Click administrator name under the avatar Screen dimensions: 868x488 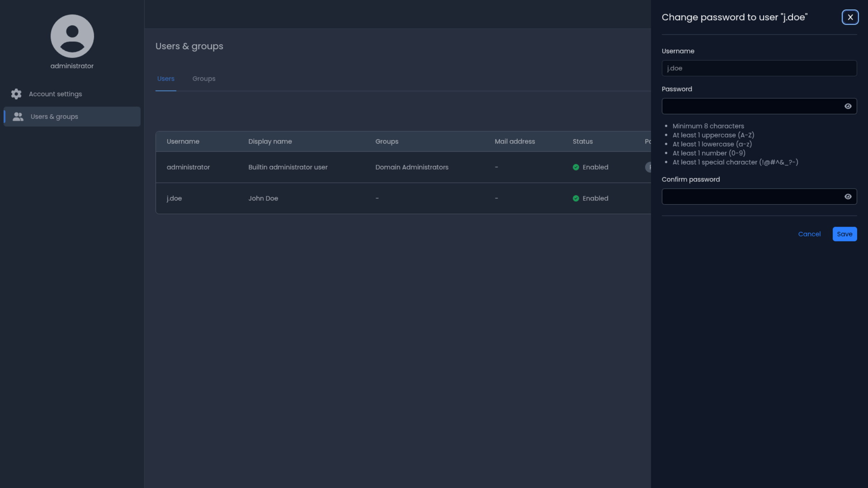72,66
